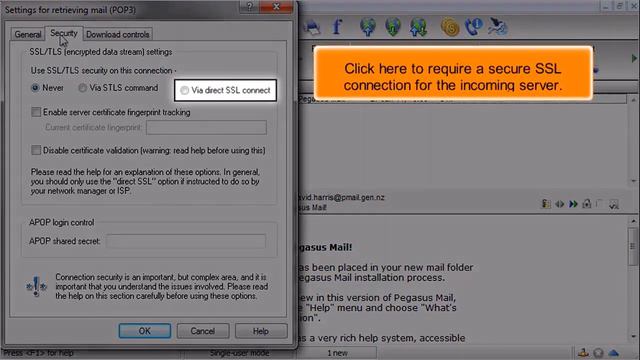Click the globe with green down arrow icon

pos(393,27)
